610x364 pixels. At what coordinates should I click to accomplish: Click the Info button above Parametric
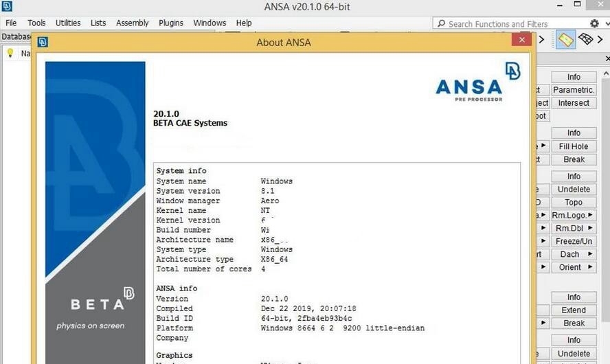[x=574, y=77]
